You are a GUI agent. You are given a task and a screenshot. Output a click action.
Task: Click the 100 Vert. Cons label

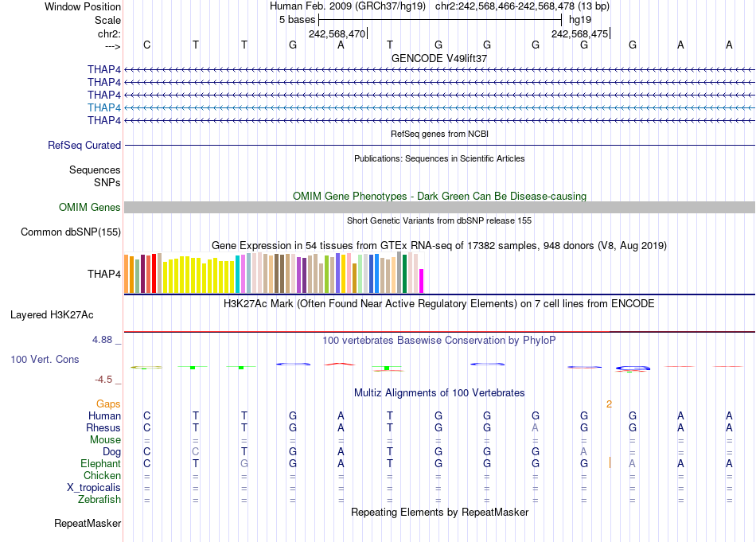point(45,359)
